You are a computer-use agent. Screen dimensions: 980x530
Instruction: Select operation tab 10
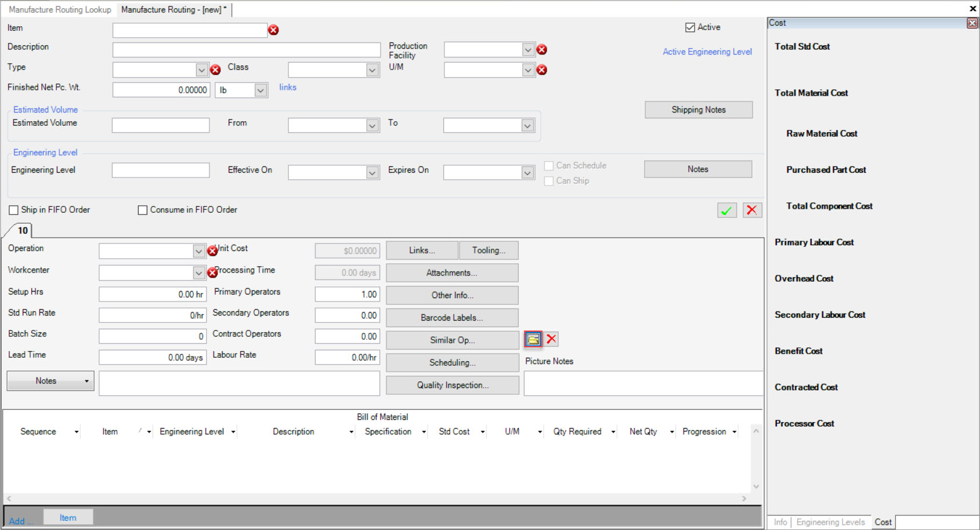[x=23, y=231]
